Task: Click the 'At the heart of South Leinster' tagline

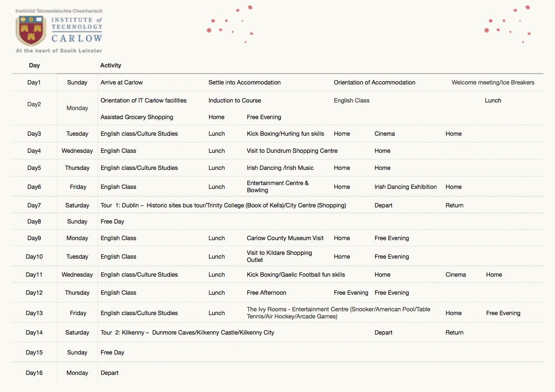Action: click(59, 50)
